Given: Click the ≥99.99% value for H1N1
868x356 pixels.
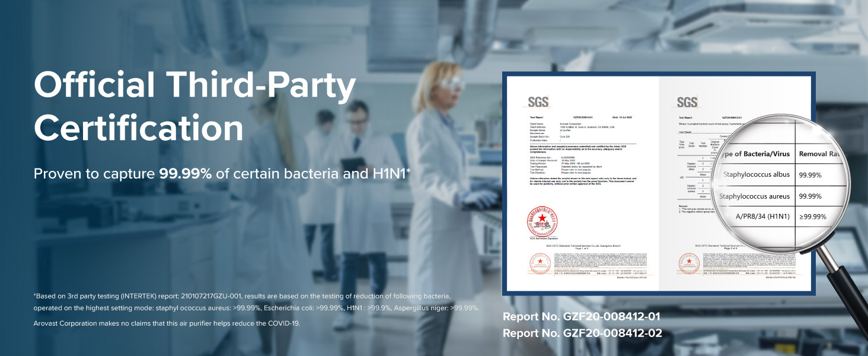Looking at the screenshot, I should tap(812, 217).
